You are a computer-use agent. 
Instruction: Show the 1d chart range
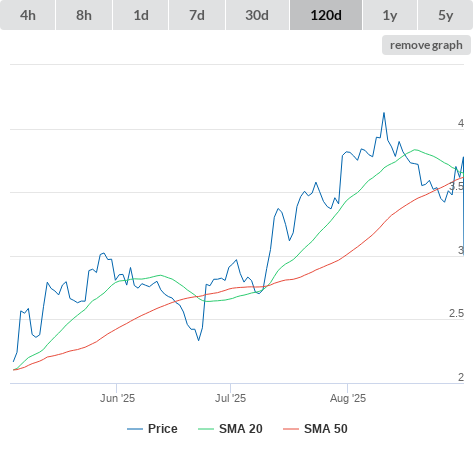coord(141,15)
